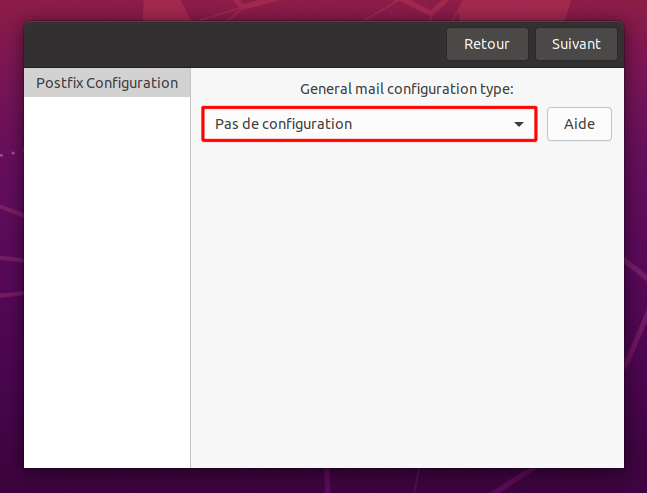Click the vertical divider between sidebar and content
647x493 pixels.
[x=190, y=268]
